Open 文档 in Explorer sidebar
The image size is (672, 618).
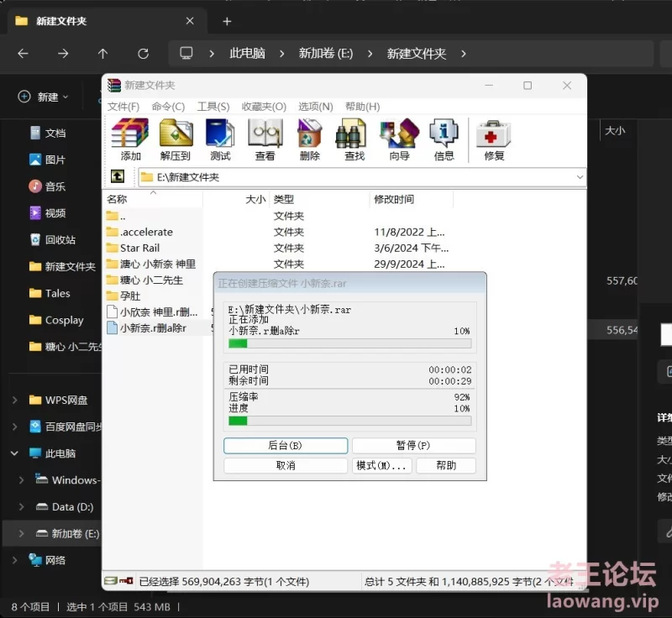click(x=48, y=134)
